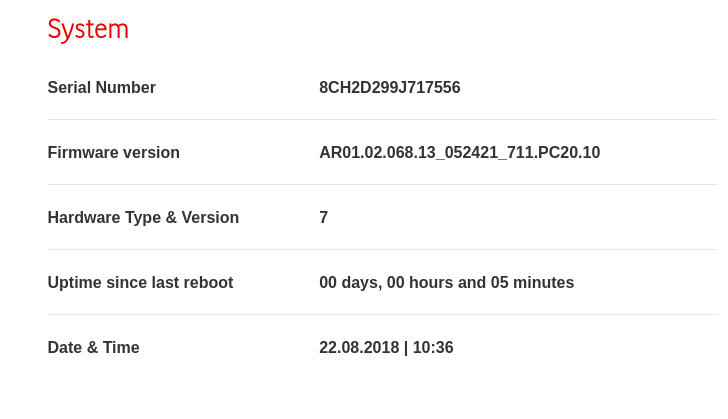Click the divider line below the Firmware version row
Viewport: 728px width, 419px height.
(382, 185)
